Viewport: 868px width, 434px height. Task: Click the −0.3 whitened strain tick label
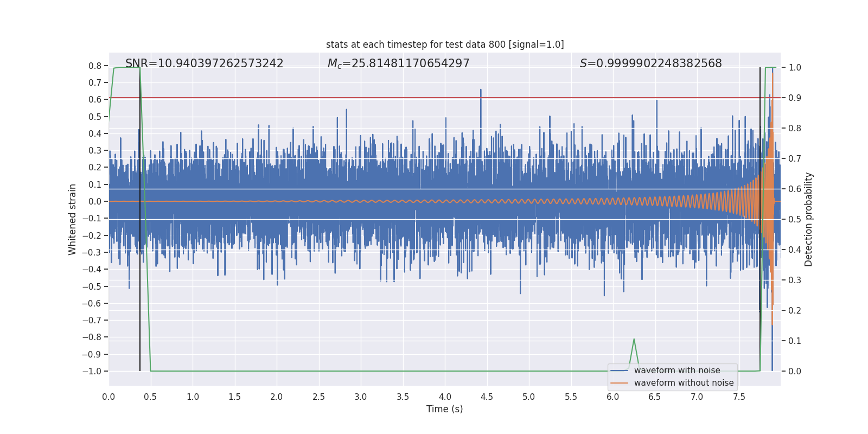[92, 252]
